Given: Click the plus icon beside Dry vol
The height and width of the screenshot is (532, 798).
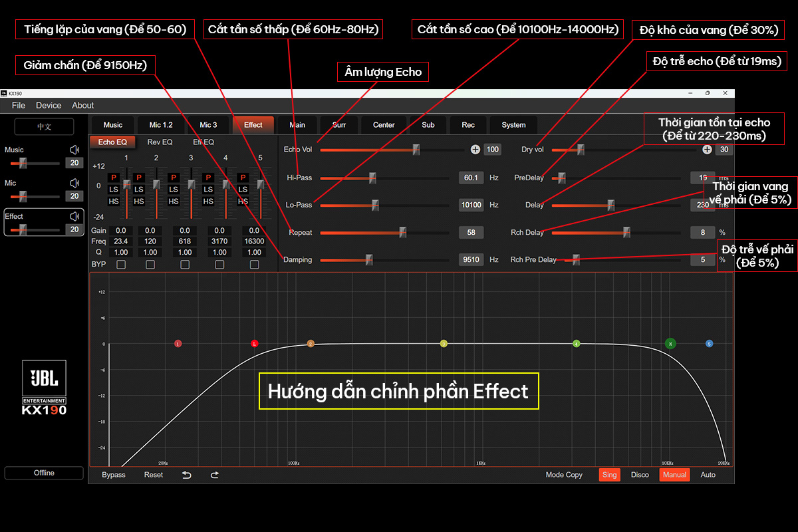Looking at the screenshot, I should tap(707, 150).
